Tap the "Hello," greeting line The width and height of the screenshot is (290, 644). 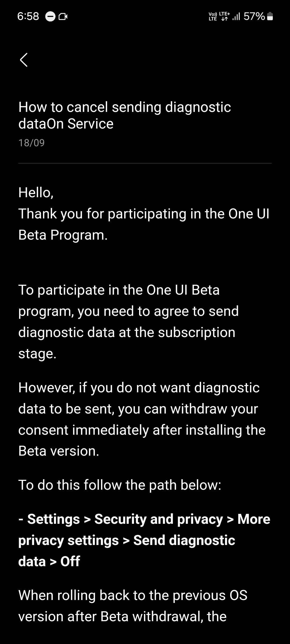tap(36, 192)
